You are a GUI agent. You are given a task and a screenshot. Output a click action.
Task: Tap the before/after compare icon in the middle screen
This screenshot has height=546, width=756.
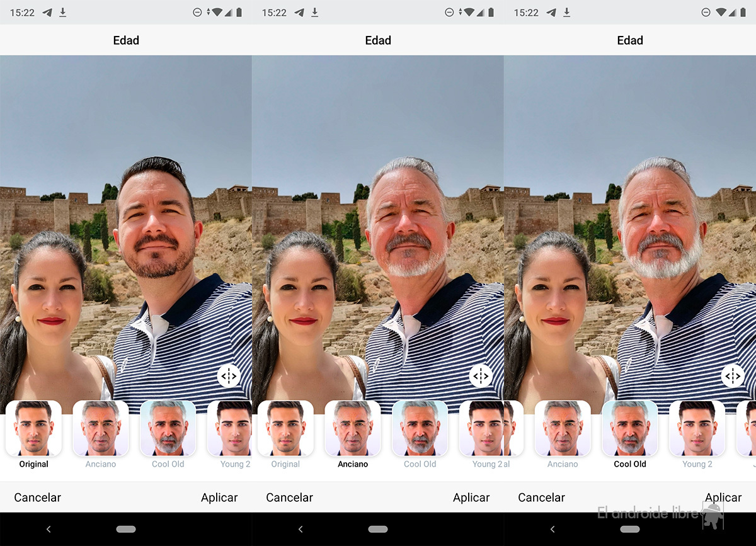480,376
